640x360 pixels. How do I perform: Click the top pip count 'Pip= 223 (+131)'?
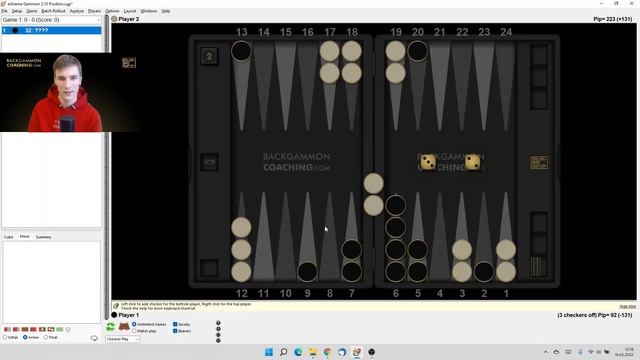(x=612, y=19)
